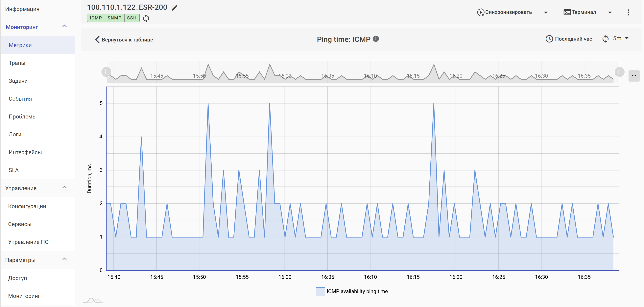Click the left range slider handle

click(x=106, y=72)
